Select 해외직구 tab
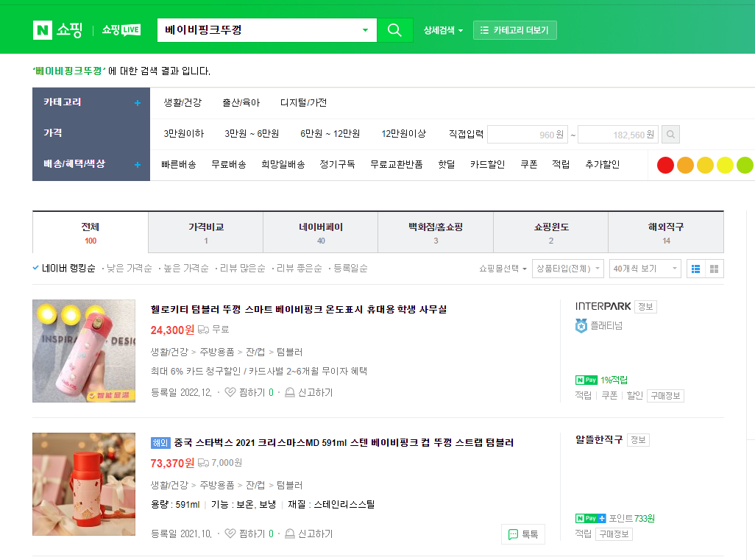Screen dimensions: 755x560 pos(666,233)
